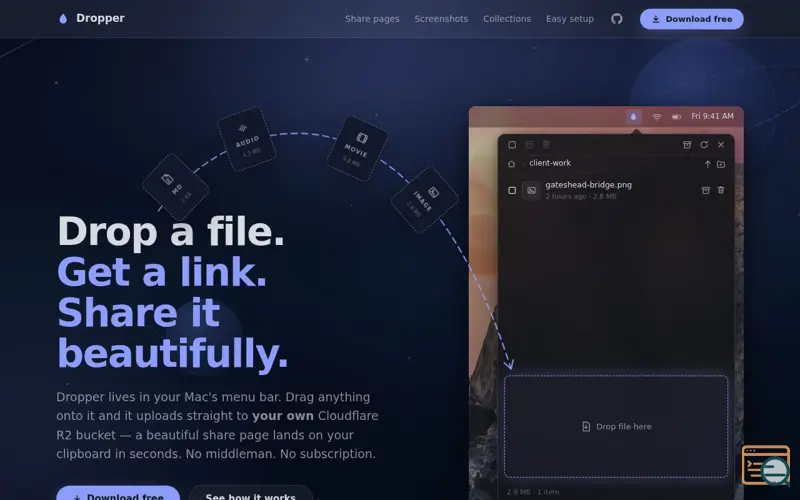Refresh the file list
This screenshot has width=800, height=500.
coord(704,145)
